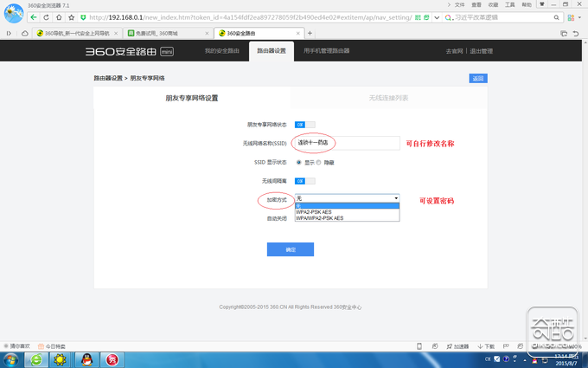
Task: Expand arrow beside the extensions grid icon
Action: tap(580, 17)
